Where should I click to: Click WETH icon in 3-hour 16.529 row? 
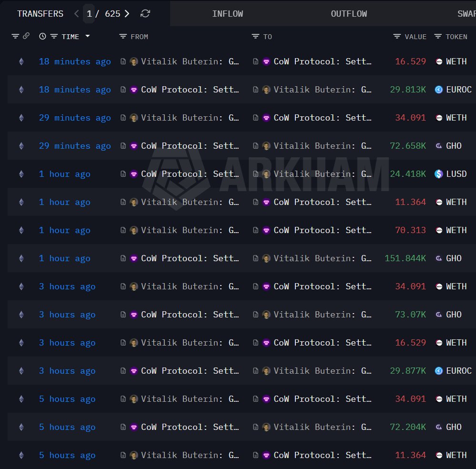439,343
